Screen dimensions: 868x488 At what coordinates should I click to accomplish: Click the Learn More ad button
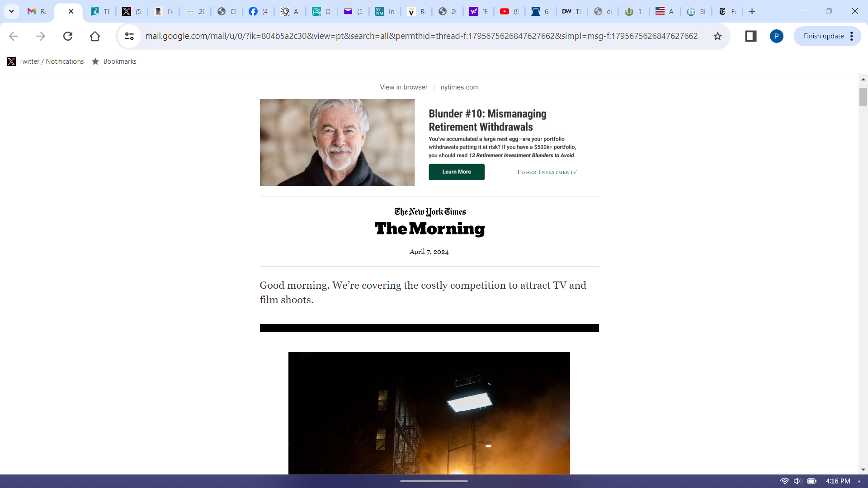[x=456, y=172]
